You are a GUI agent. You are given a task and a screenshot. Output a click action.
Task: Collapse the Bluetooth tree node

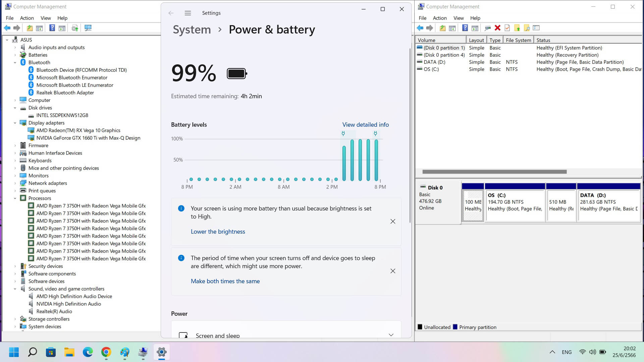(x=15, y=63)
